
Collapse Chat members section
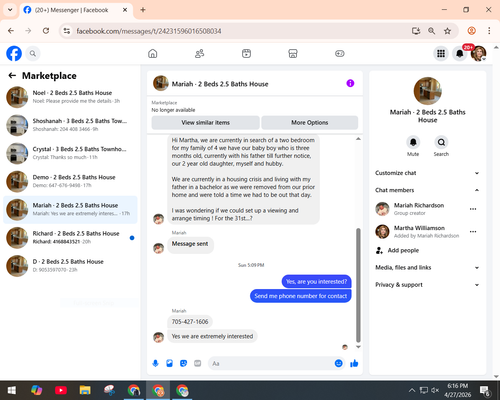pyautogui.click(x=427, y=190)
